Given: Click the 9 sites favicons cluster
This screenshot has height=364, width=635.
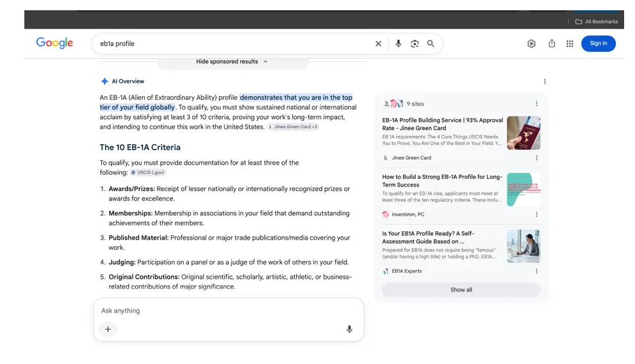Looking at the screenshot, I should pyautogui.click(x=393, y=104).
